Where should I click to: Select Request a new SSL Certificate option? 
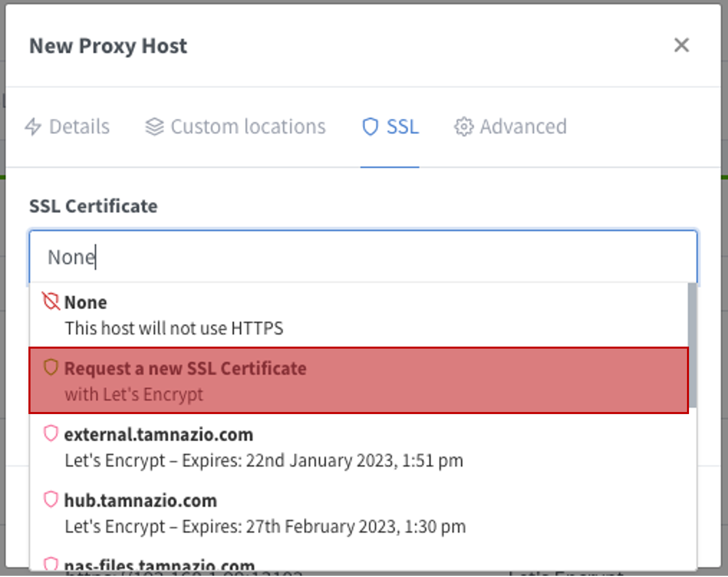[x=359, y=381]
